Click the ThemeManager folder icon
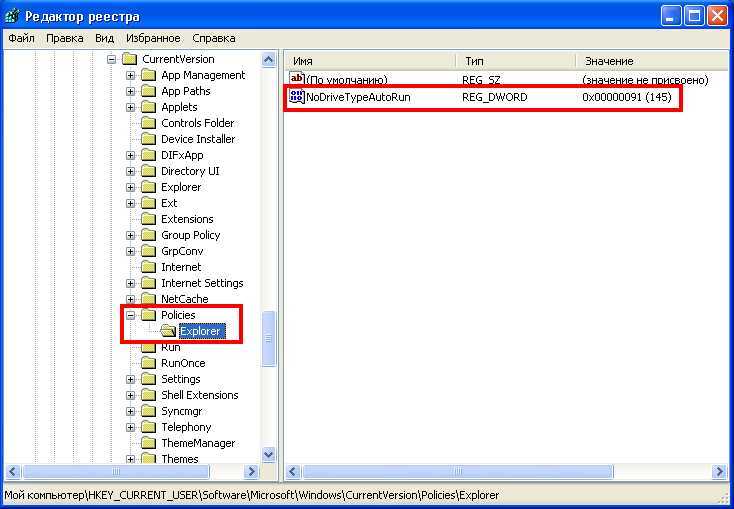Image resolution: width=734 pixels, height=509 pixels. coord(148,443)
